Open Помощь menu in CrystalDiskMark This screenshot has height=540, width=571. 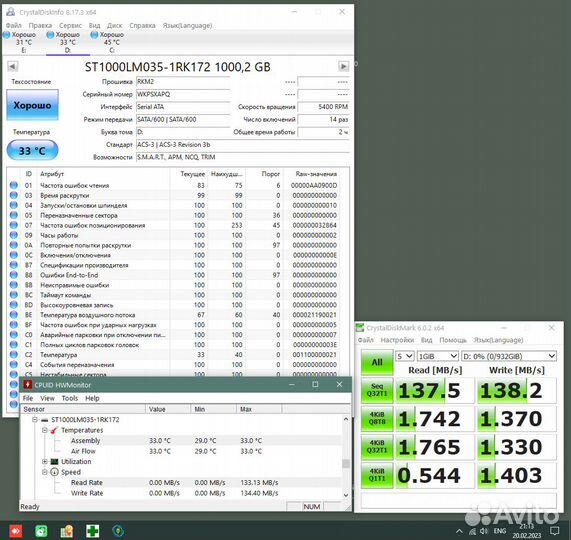pos(453,340)
